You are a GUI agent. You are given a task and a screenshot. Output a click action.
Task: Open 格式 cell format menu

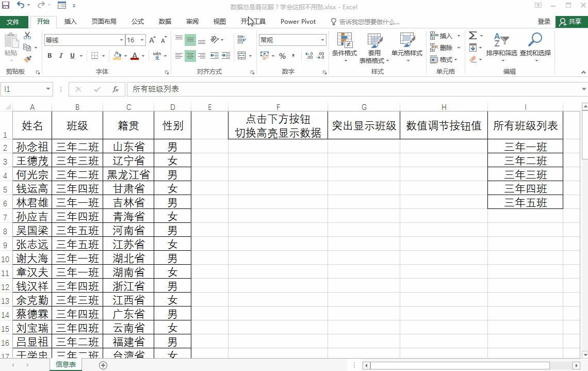(x=444, y=59)
